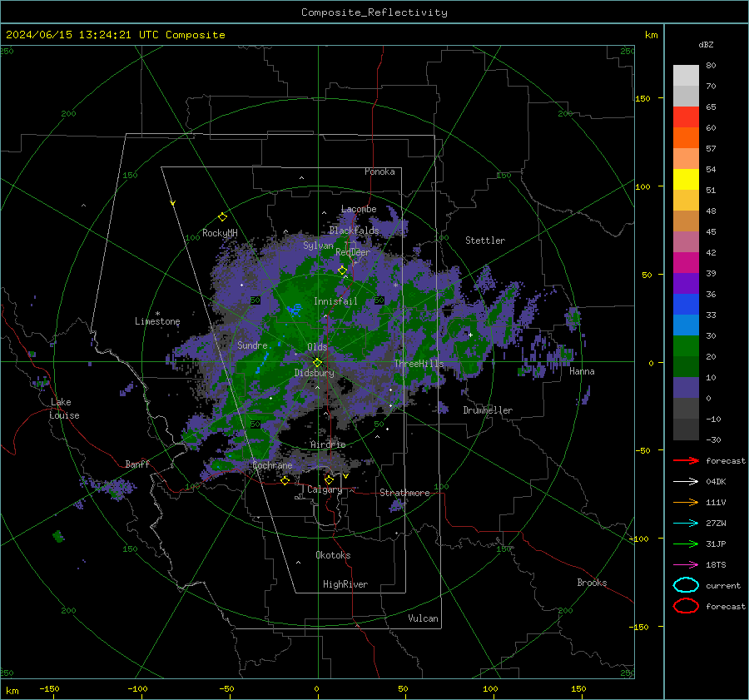Click the yellow diamond marker below Cochrane
The image size is (749, 700).
pos(285,480)
